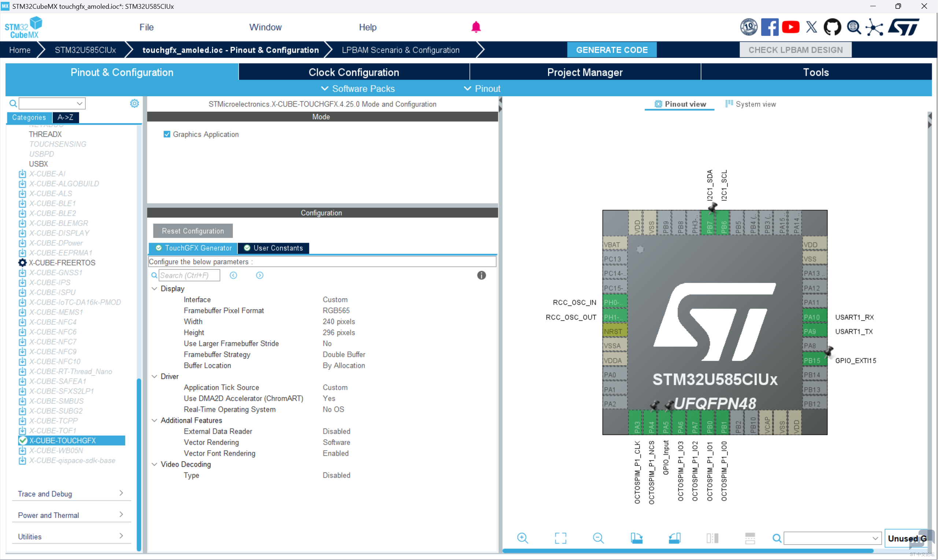938x560 pixels.
Task: Select the PA10 pin on the chip
Action: coord(815,317)
